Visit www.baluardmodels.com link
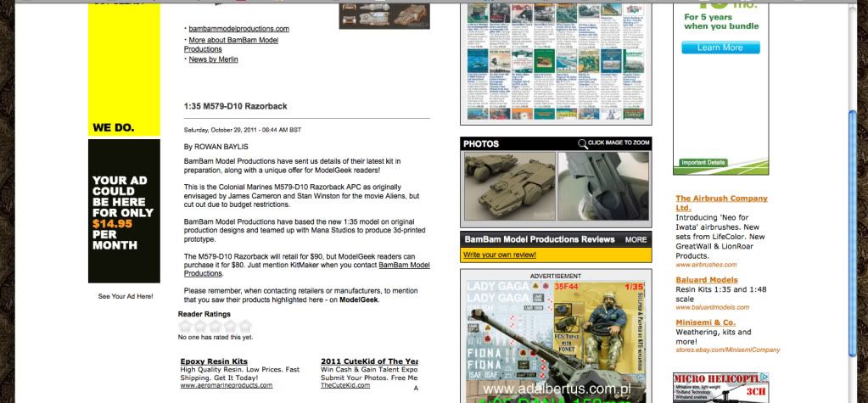 (712, 307)
